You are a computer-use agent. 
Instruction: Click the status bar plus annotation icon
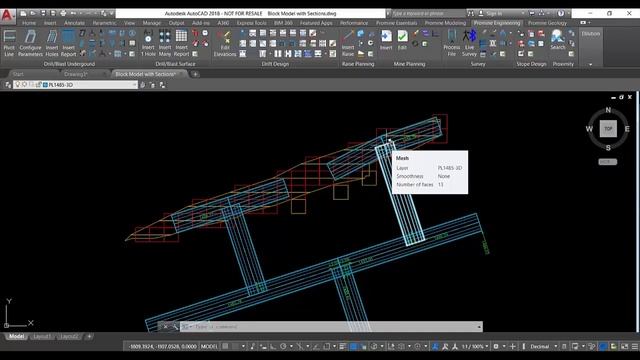coord(513,347)
